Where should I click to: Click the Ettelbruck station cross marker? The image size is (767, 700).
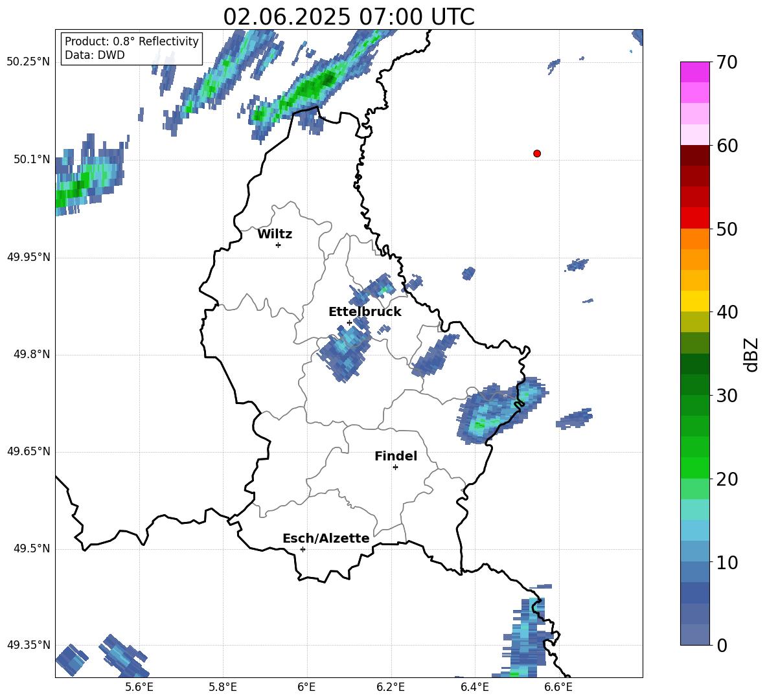[x=349, y=322]
